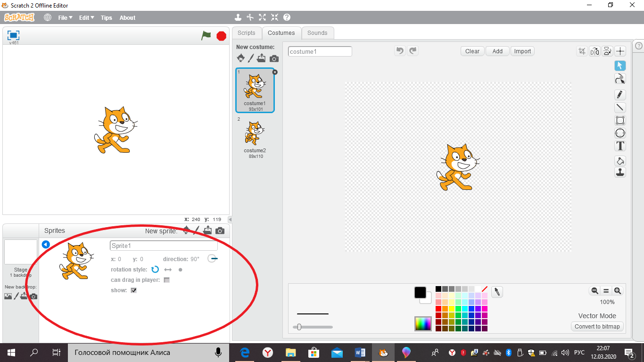Paint a new costume
This screenshot has height=362, width=644.
point(251,58)
